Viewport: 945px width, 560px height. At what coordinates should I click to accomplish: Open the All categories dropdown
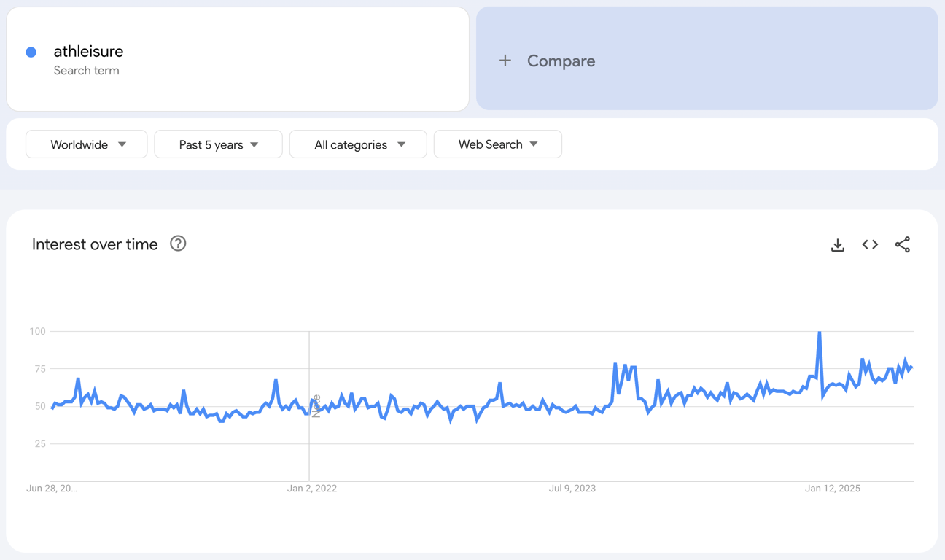pos(357,144)
